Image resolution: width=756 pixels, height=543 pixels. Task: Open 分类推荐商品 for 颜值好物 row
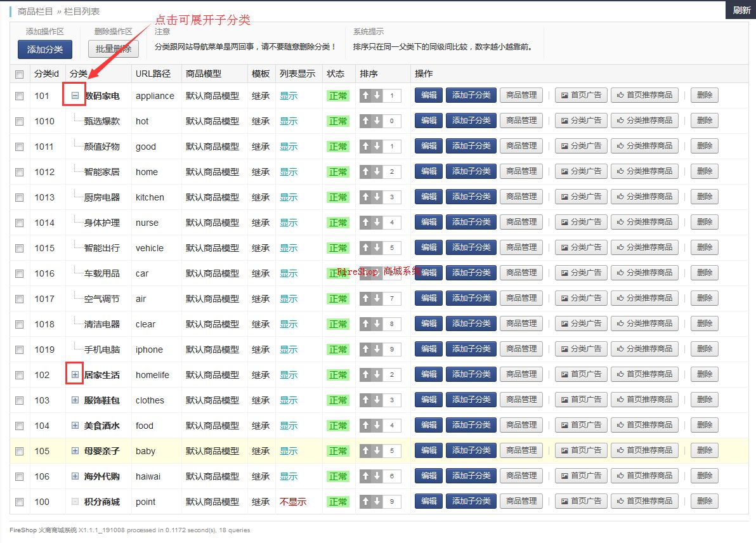coord(644,146)
